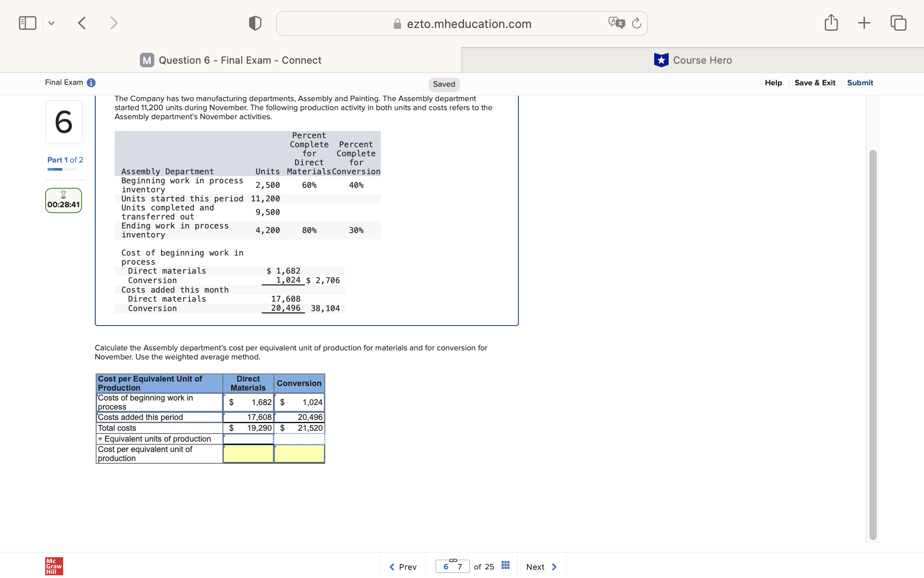The image size is (924, 578).
Task: Click the back navigation arrow
Action: point(82,22)
